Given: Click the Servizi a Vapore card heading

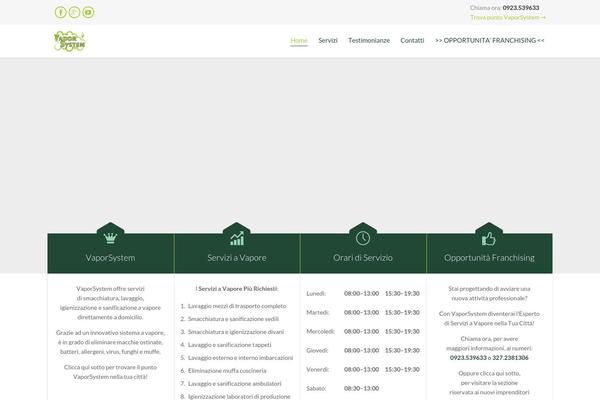Looking at the screenshot, I should [x=237, y=258].
